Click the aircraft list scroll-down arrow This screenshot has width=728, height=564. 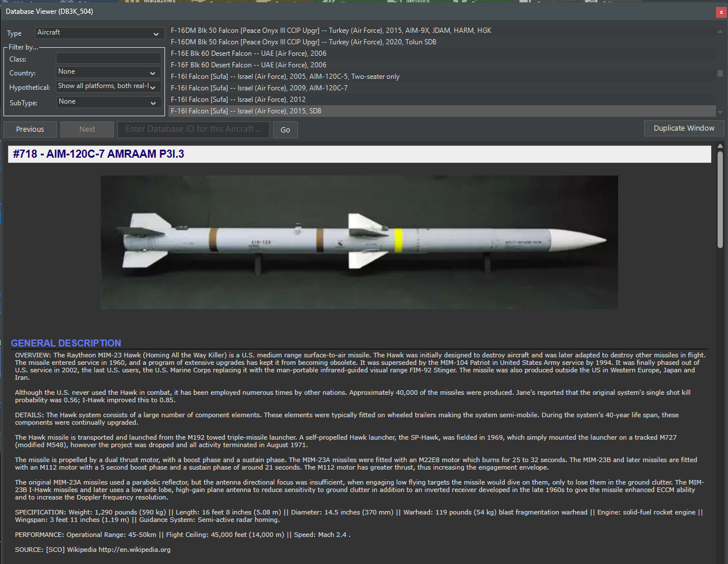tap(720, 112)
